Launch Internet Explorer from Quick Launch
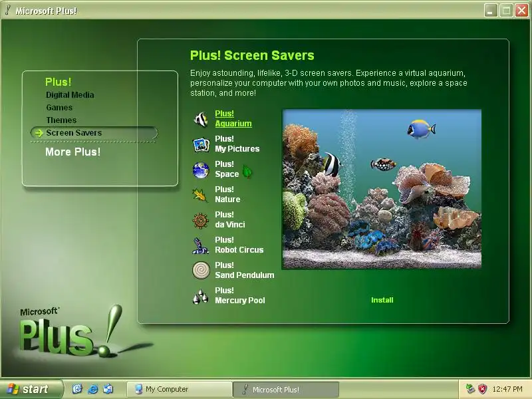This screenshot has height=399, width=532. 92,389
